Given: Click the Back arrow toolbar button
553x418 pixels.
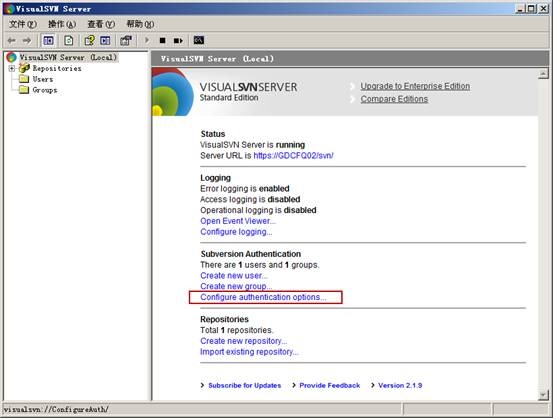Looking at the screenshot, I should [x=12, y=41].
